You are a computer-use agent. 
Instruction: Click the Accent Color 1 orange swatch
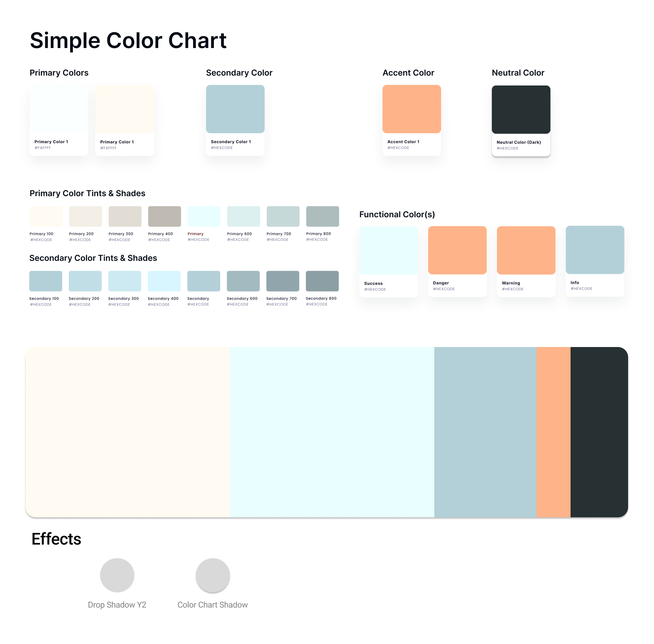[x=411, y=109]
